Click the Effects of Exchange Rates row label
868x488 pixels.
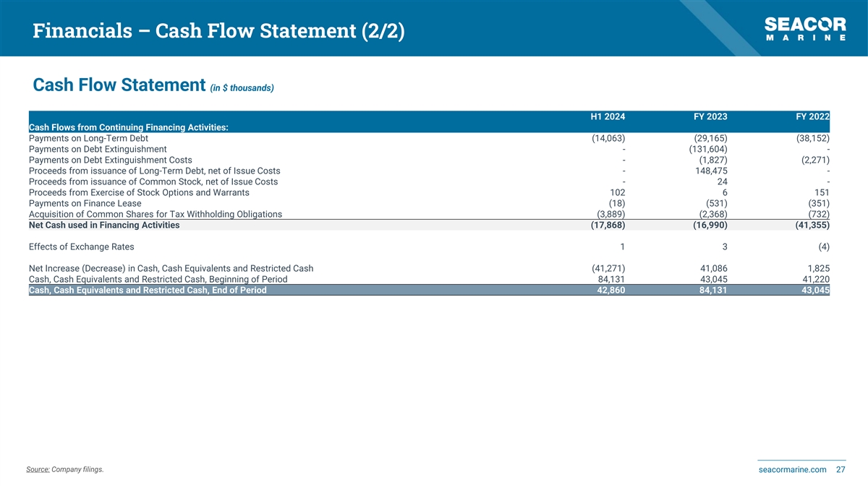pos(81,247)
